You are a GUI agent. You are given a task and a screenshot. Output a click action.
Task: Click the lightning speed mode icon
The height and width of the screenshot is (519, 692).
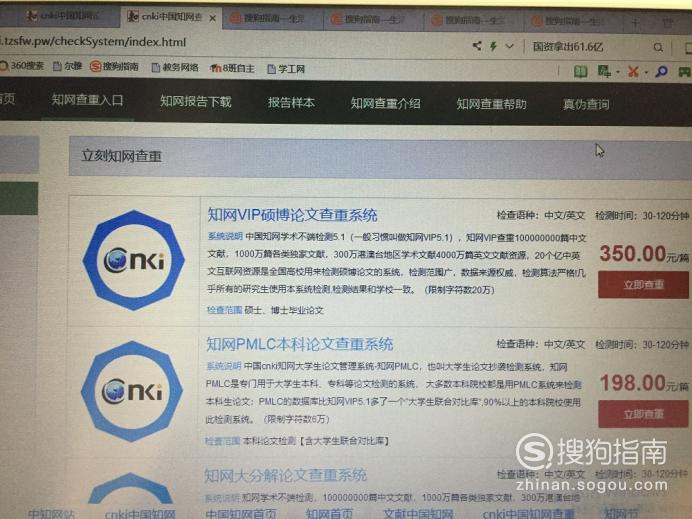(493, 45)
